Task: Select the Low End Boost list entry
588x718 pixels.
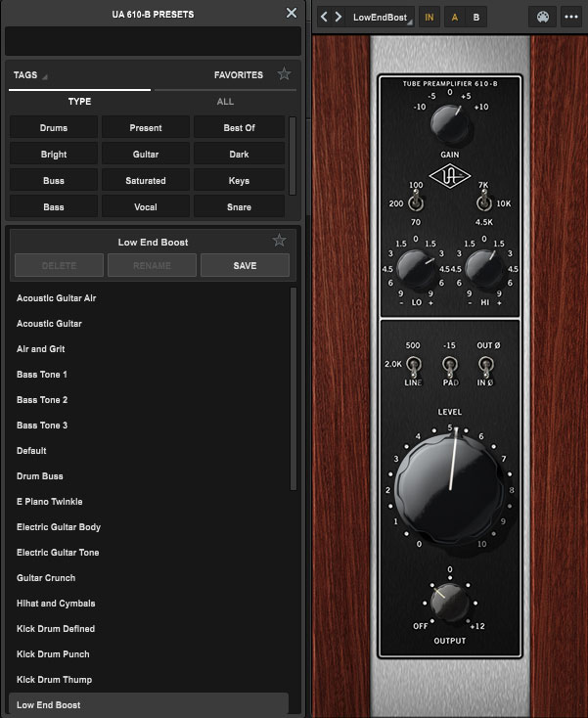Action: pyautogui.click(x=149, y=704)
